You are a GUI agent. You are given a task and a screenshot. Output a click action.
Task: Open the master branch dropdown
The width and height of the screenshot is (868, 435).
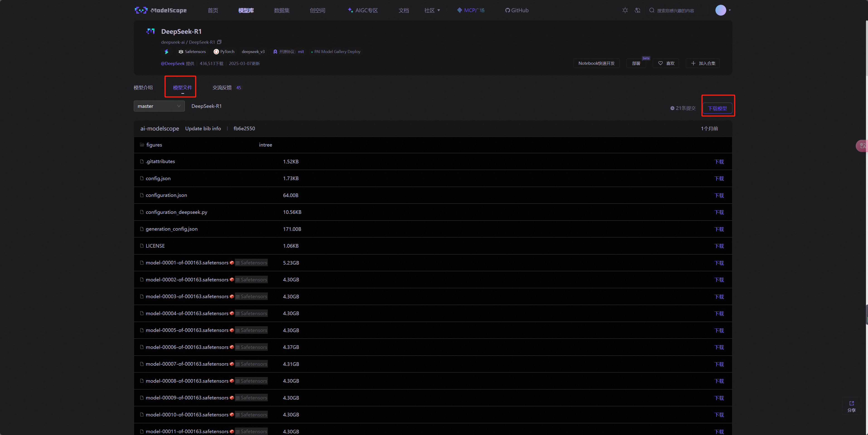click(159, 106)
